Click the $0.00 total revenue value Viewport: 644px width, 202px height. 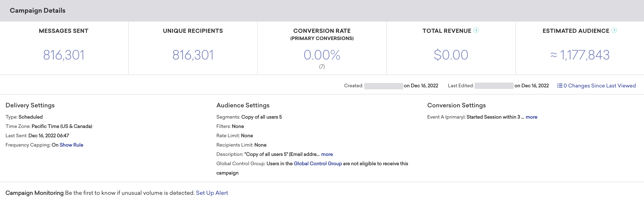[451, 55]
